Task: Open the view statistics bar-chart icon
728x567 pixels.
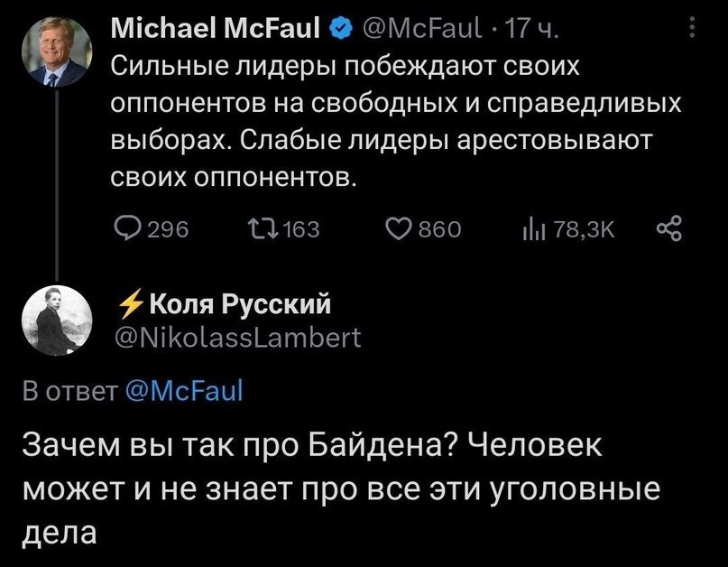Action: (533, 229)
